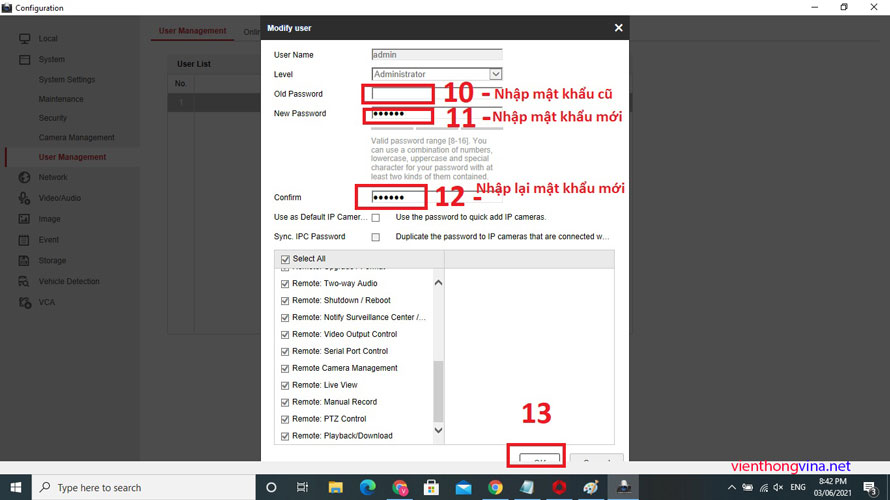Uncheck Remote: Live View permission
Image resolution: width=890 pixels, height=500 pixels.
click(x=285, y=385)
